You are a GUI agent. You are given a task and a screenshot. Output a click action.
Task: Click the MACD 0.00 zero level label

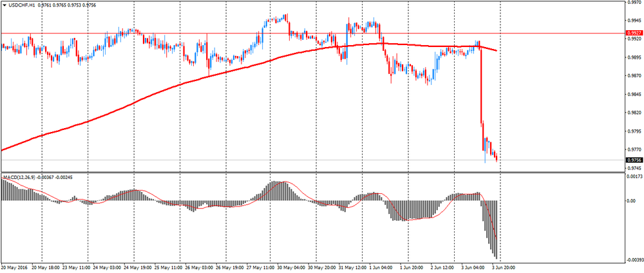coord(632,200)
